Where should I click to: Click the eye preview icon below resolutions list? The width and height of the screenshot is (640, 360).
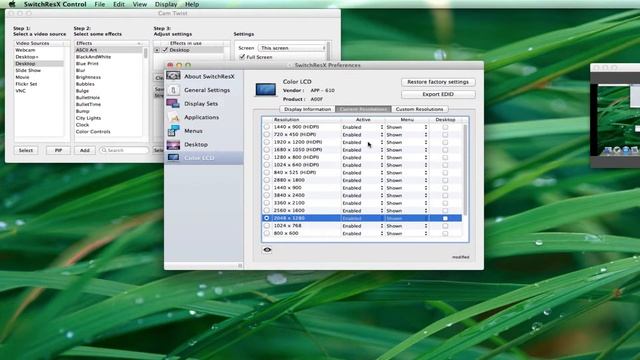click(267, 249)
